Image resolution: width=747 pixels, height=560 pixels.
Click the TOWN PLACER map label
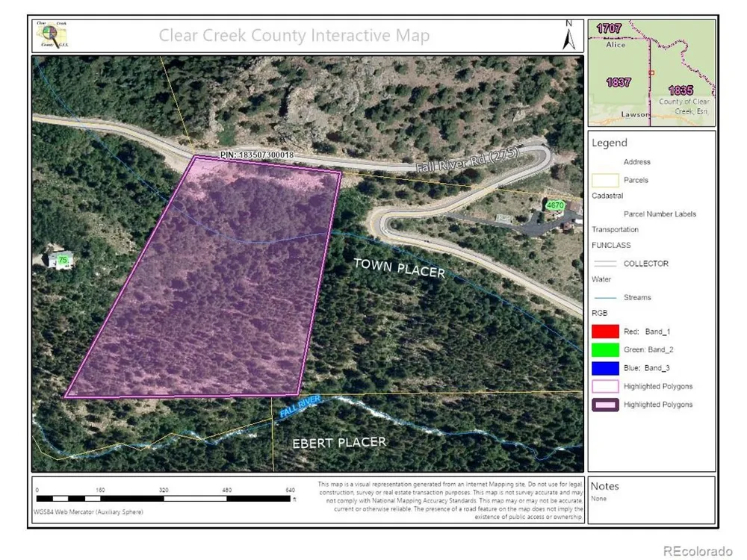point(399,268)
